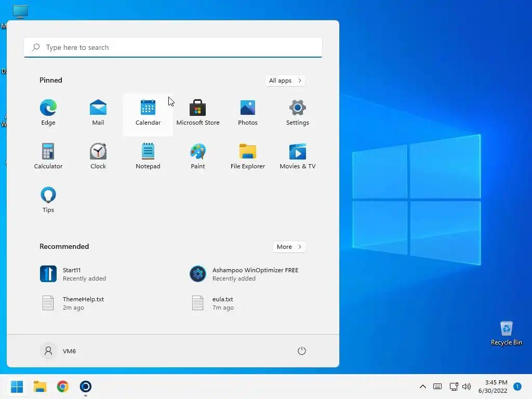Screen dimensions: 532x399
Task: Open Notepad
Action: pyautogui.click(x=148, y=156)
